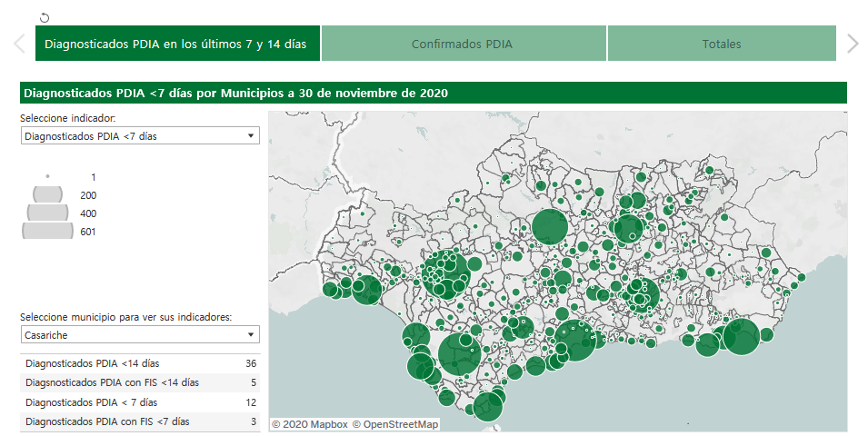
Task: Select the 'Diagnosticados PDIA < 7 días' row
Action: [139, 401]
